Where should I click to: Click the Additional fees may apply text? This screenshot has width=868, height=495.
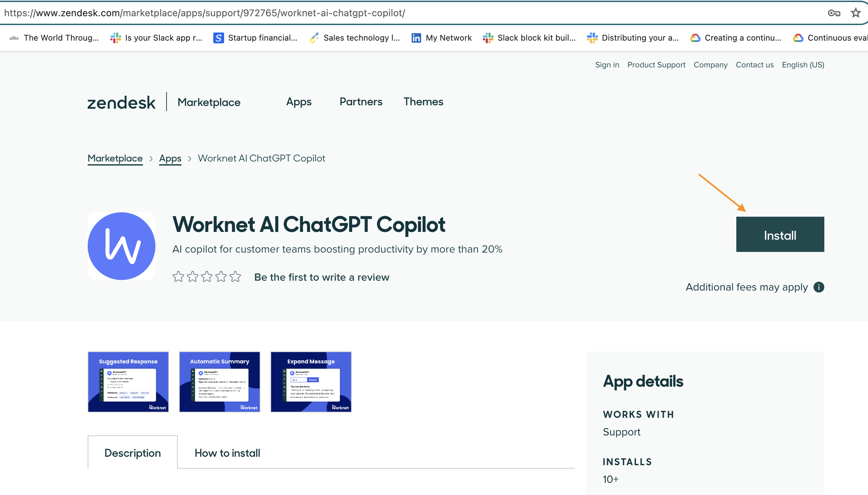[747, 287]
